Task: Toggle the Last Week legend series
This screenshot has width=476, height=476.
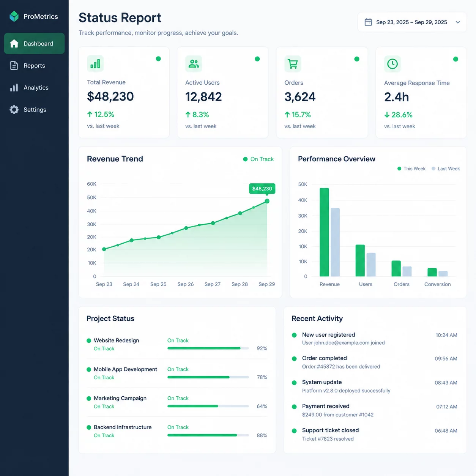Action: [x=446, y=169]
